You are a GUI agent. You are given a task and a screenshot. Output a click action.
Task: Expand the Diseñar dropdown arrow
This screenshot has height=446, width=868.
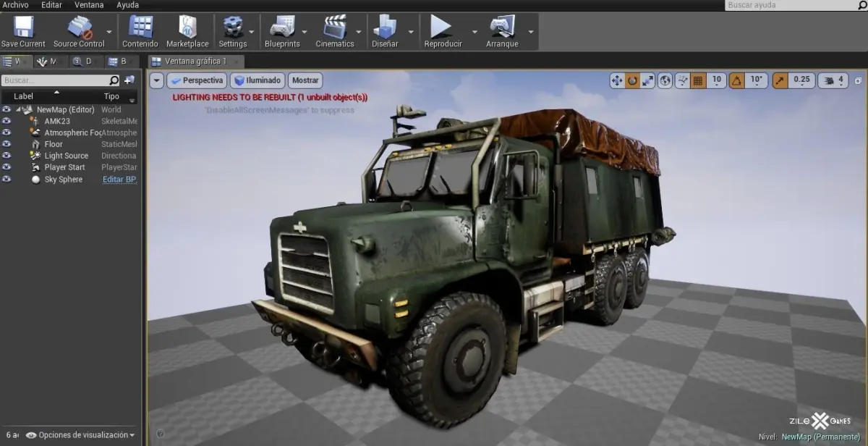[411, 32]
